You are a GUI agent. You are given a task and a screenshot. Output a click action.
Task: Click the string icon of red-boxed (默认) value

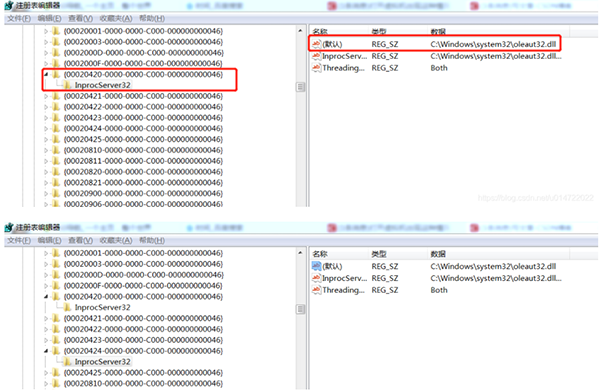click(316, 44)
